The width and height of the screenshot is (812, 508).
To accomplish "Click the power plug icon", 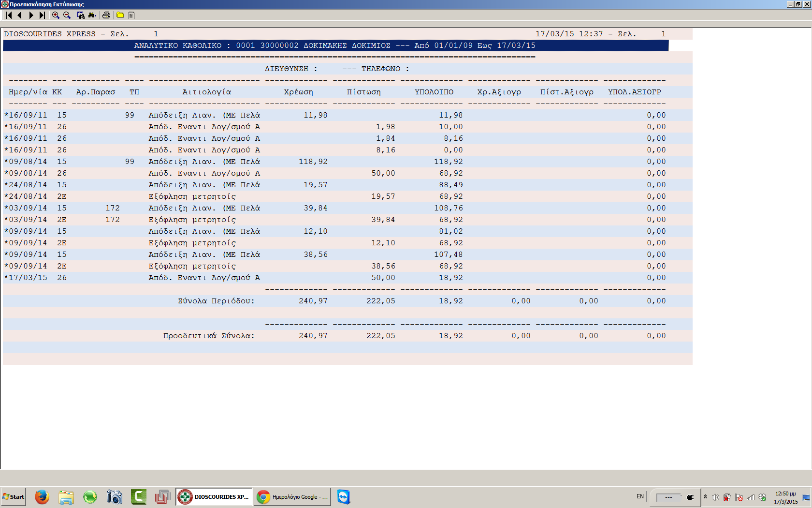I will (x=690, y=497).
